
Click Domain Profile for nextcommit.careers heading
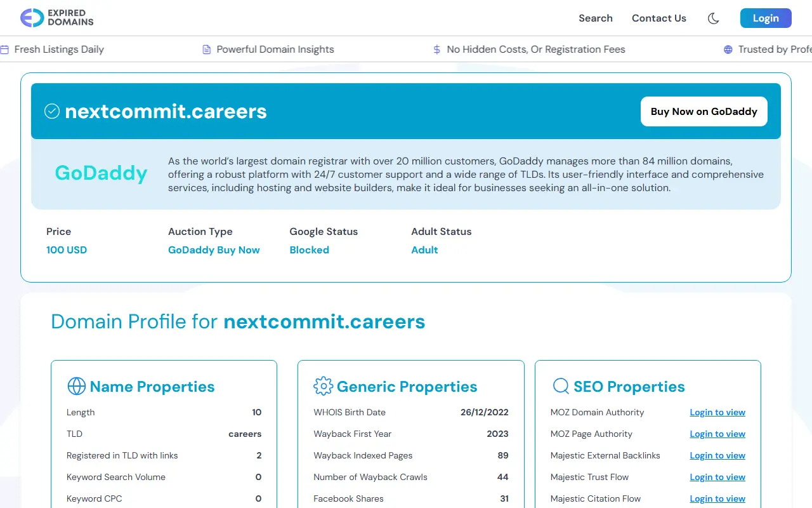[238, 321]
